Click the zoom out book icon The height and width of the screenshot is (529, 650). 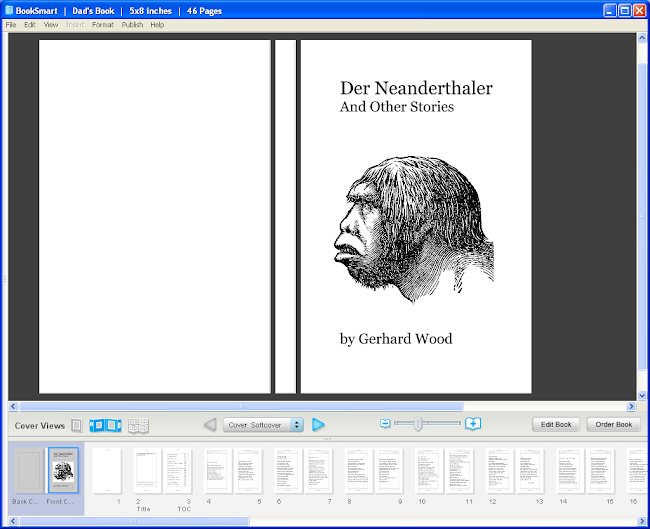(x=385, y=423)
